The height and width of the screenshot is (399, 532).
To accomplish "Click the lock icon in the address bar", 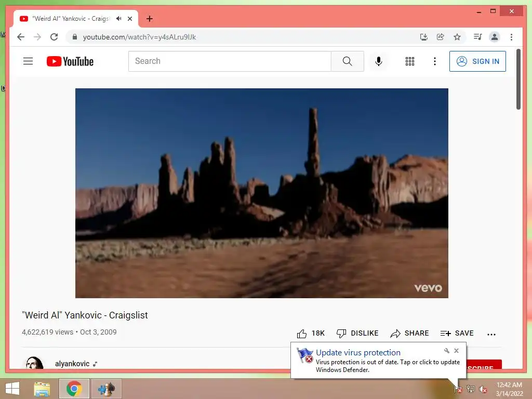I will pyautogui.click(x=75, y=37).
